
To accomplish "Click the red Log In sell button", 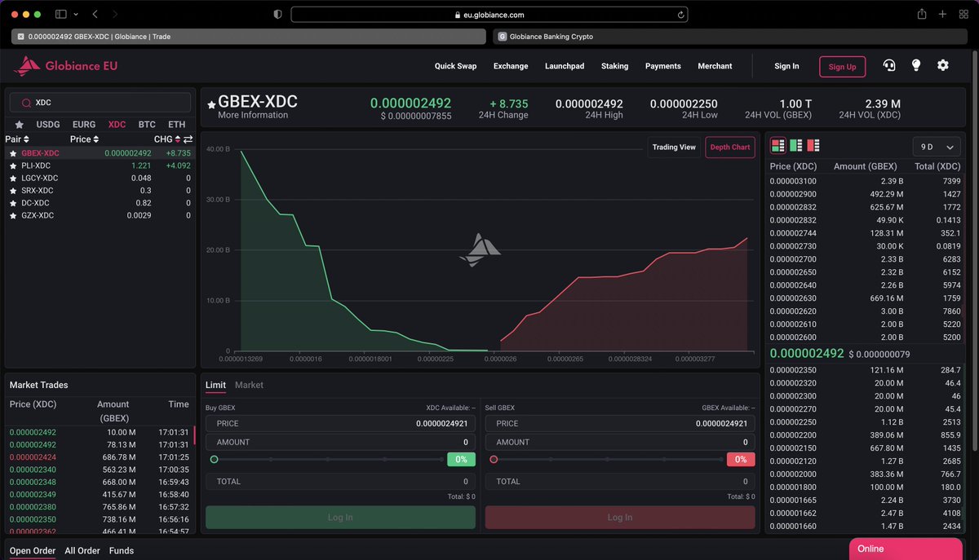I will tap(620, 518).
